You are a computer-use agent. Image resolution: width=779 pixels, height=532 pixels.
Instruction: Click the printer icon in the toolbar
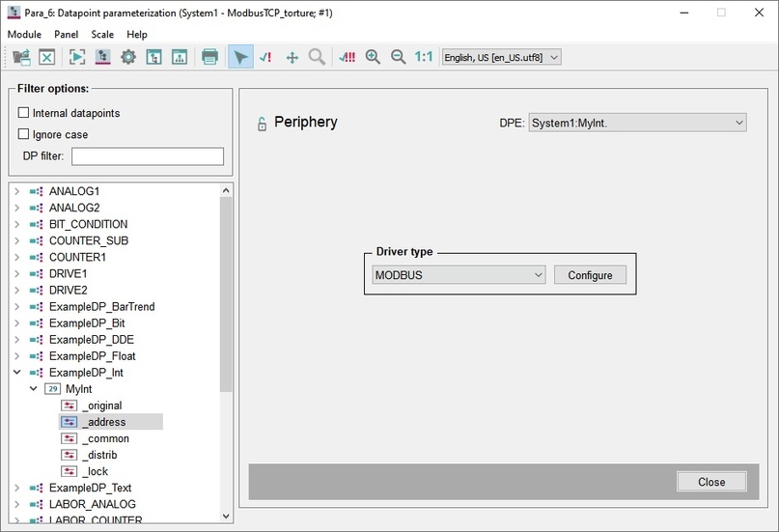[209, 57]
